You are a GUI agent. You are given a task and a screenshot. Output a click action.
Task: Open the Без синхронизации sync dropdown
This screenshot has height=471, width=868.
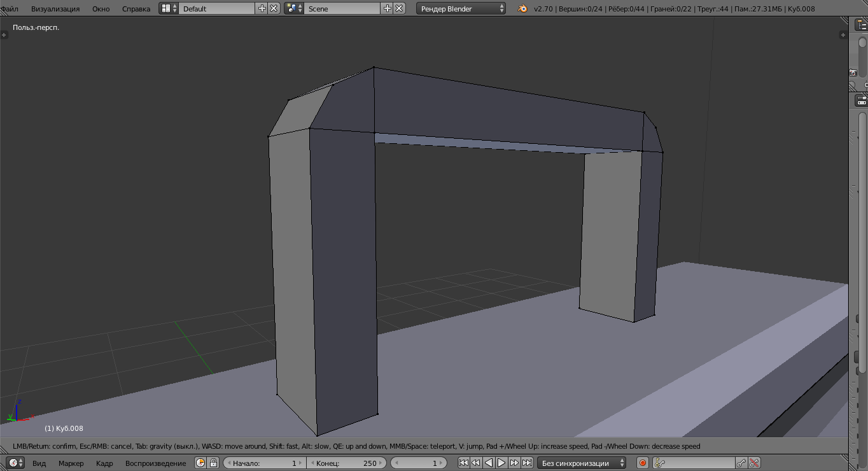point(582,463)
